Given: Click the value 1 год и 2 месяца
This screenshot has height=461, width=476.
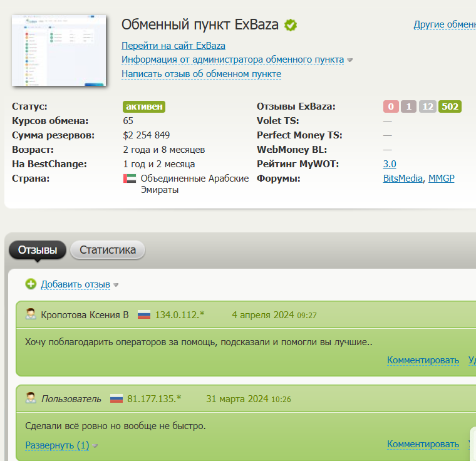Looking at the screenshot, I should tap(158, 164).
